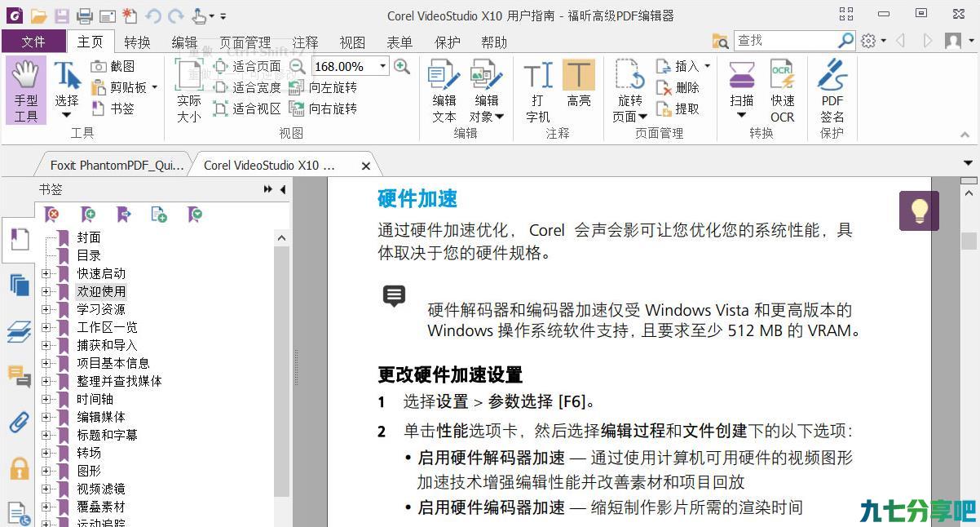This screenshot has width=980, height=527.
Task: Collapse the 书签 panel with left arrow
Action: [283, 189]
